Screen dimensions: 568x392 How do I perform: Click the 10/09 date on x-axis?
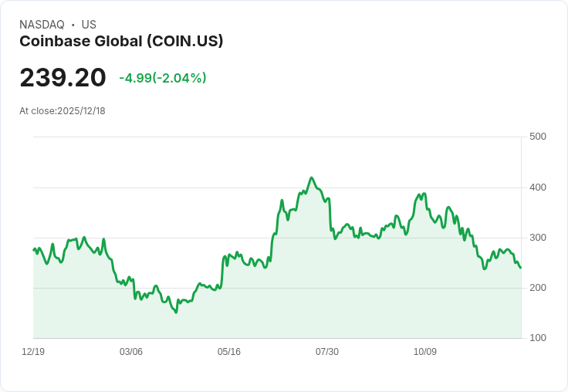[x=425, y=352]
